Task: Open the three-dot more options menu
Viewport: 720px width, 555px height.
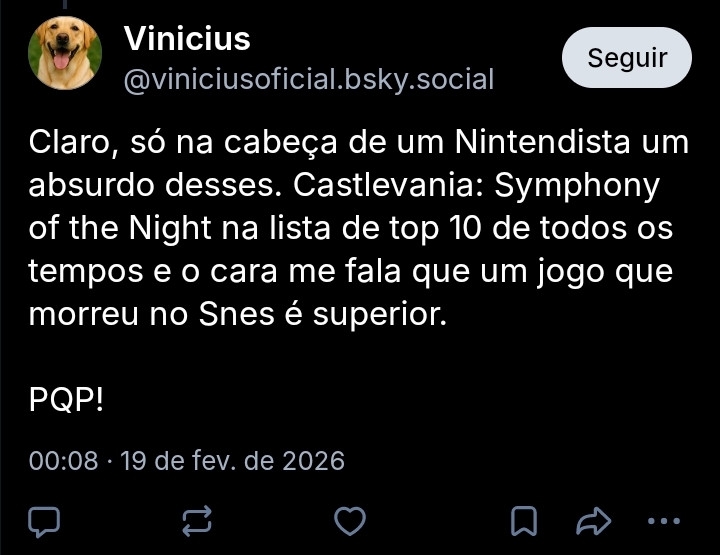Action: pyautogui.click(x=664, y=520)
